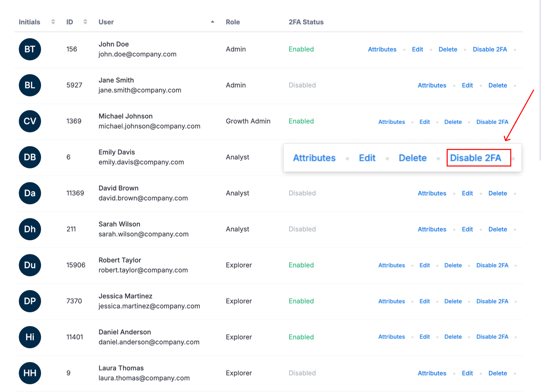Delete user Jessica Martinez
This screenshot has height=392, width=541.
[x=453, y=301]
